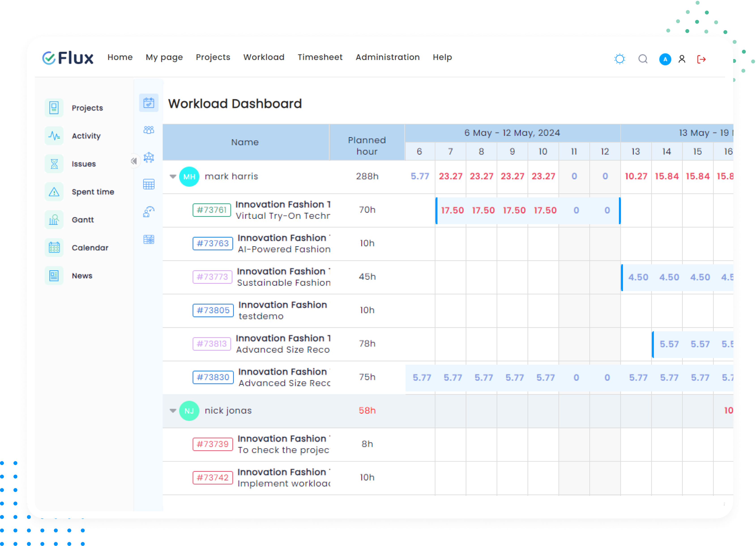Viewport: 756px width, 546px height.
Task: Click the Spent time sidebar item
Action: [x=93, y=192]
